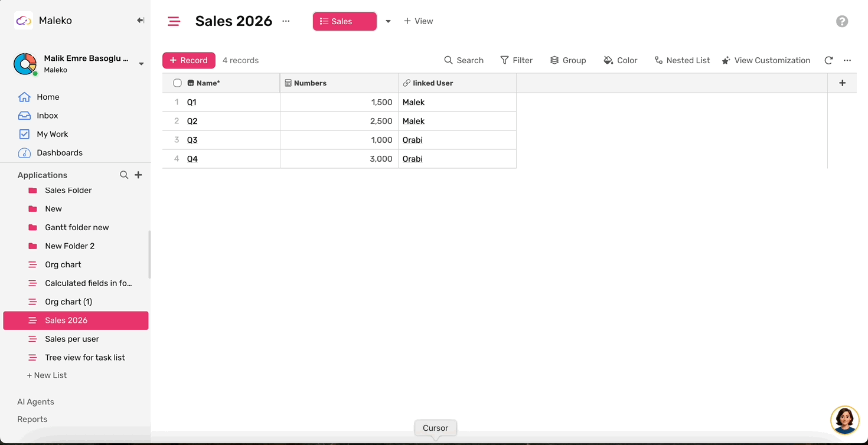868x445 pixels.
Task: Open the Color settings
Action: (x=620, y=60)
